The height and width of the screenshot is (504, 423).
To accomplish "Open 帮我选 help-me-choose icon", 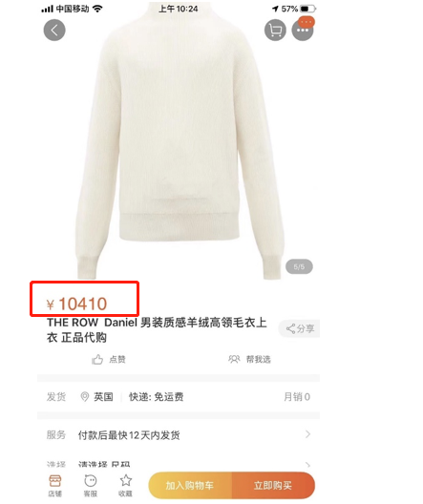I will (234, 359).
